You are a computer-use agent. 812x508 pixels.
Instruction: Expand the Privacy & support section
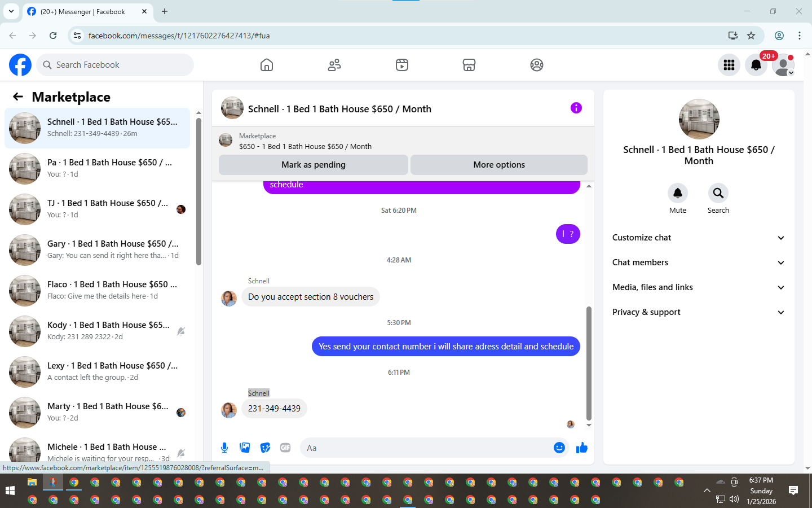pos(699,312)
